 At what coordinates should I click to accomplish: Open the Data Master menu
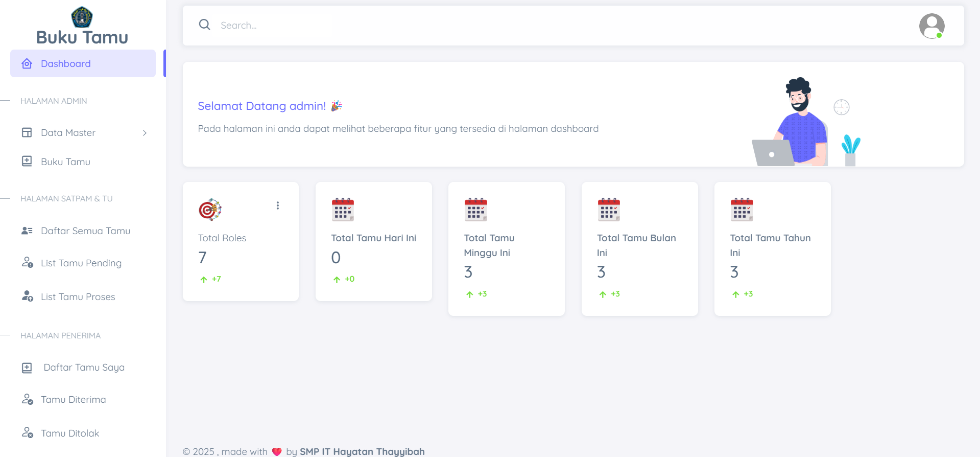coord(68,133)
